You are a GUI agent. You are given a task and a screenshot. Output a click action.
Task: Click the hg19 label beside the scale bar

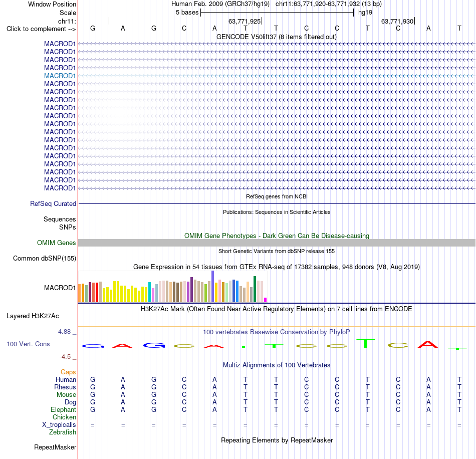(365, 13)
